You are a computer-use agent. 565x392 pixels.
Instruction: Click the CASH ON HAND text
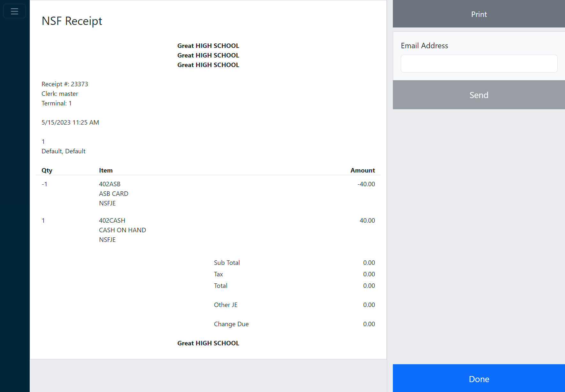(122, 230)
